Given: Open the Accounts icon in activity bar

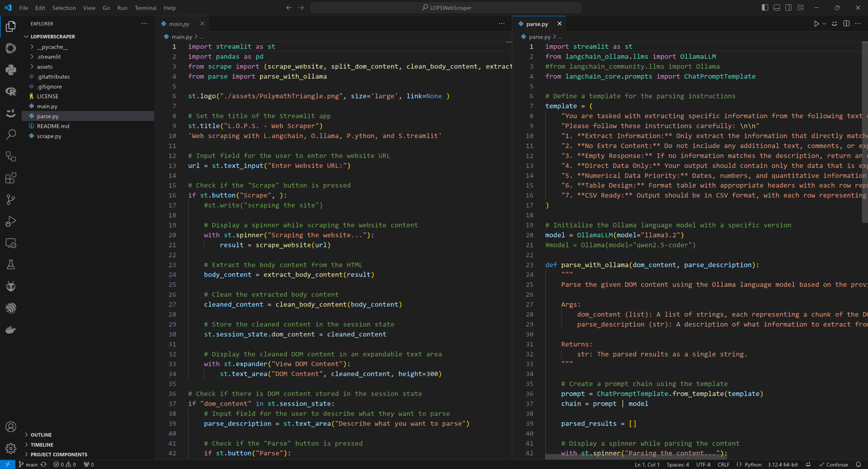Looking at the screenshot, I should (11, 427).
